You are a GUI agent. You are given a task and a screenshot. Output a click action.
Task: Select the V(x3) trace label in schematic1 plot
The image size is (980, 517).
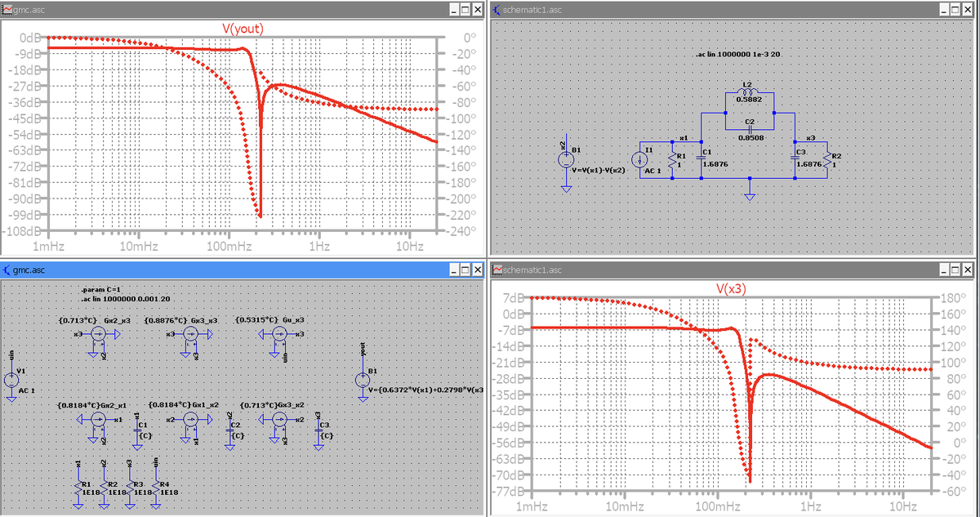pos(732,287)
